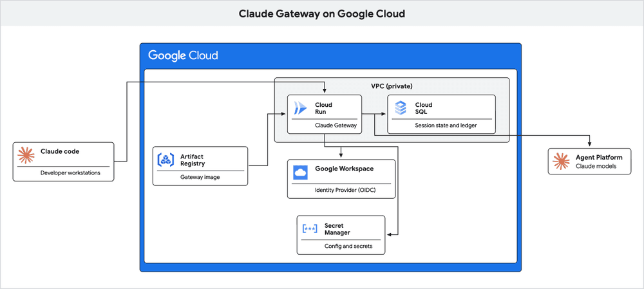This screenshot has width=644, height=289.
Task: Click the Cloud Run chevron icon
Action: pos(300,108)
